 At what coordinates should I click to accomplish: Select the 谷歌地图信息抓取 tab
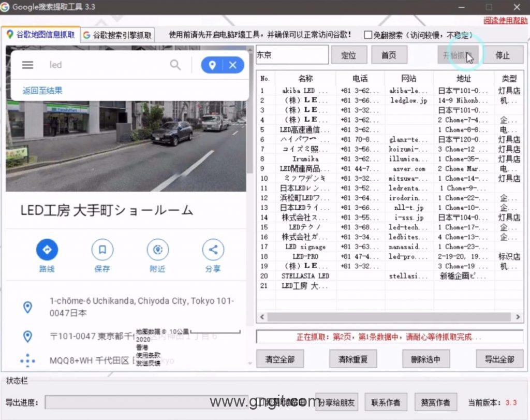[x=41, y=35]
